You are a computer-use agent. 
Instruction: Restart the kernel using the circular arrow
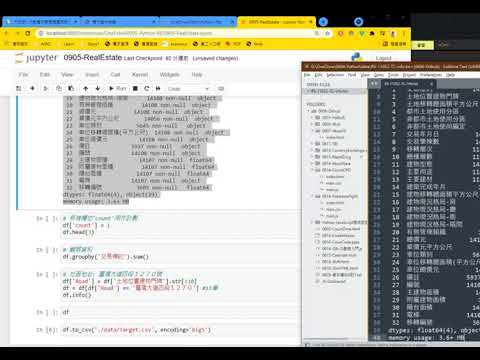tap(147, 88)
